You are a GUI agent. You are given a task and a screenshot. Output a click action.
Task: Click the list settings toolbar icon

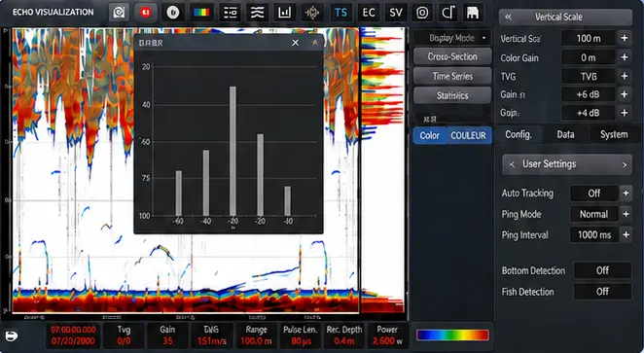click(230, 13)
